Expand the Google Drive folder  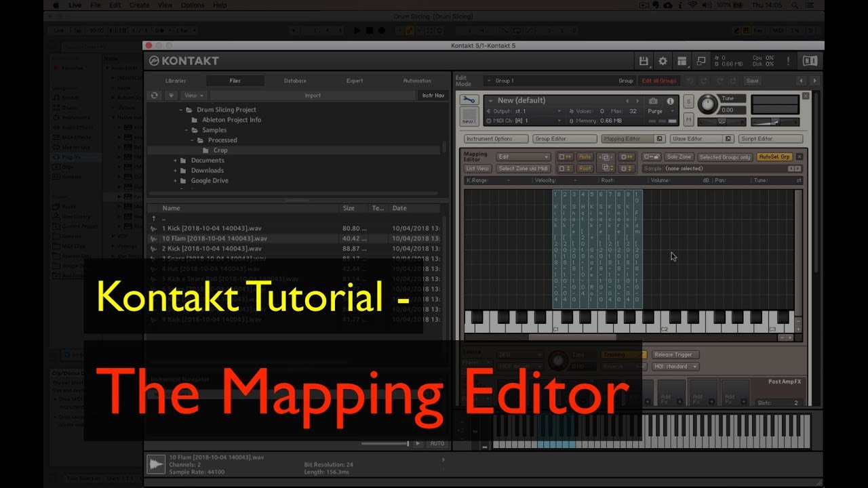tap(175, 181)
